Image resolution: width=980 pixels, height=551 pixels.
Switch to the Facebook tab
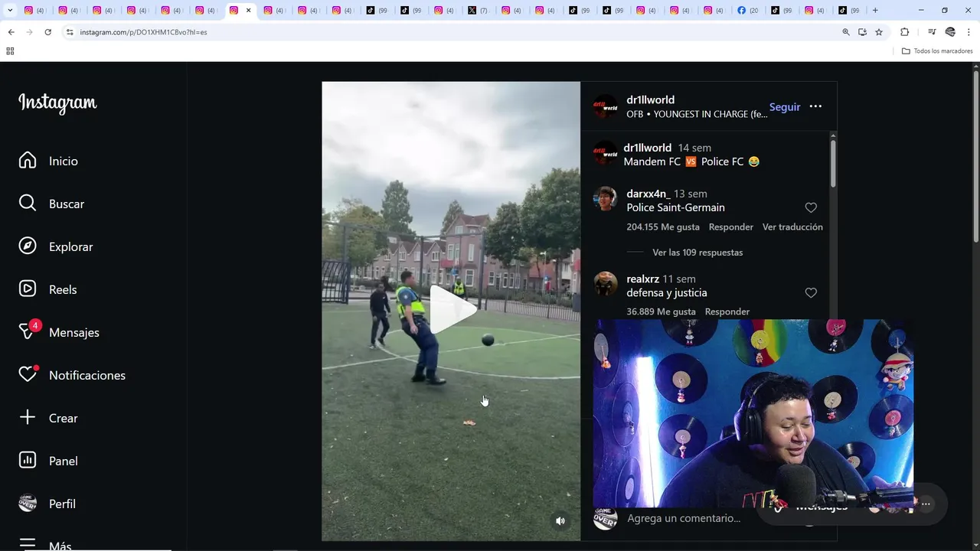click(x=747, y=11)
